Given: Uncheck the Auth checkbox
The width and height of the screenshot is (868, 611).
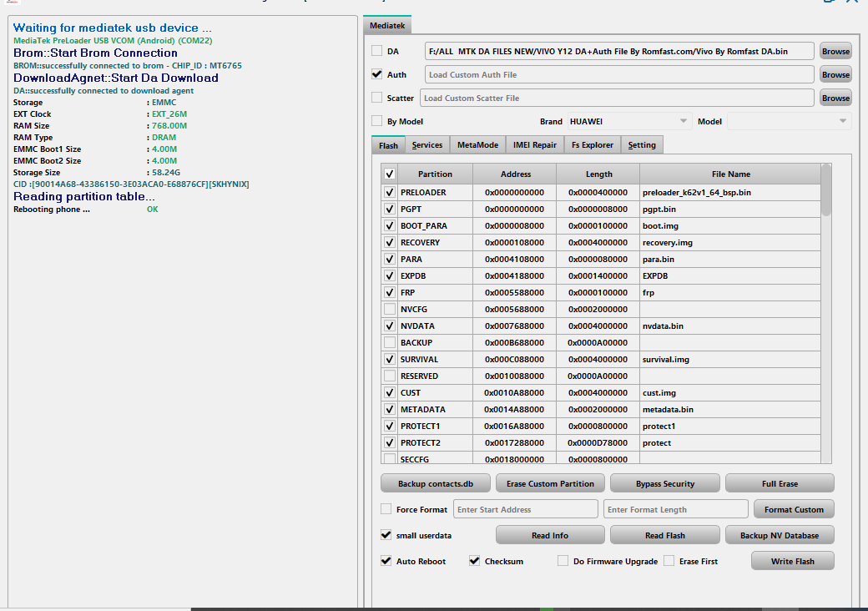Looking at the screenshot, I should pos(377,74).
